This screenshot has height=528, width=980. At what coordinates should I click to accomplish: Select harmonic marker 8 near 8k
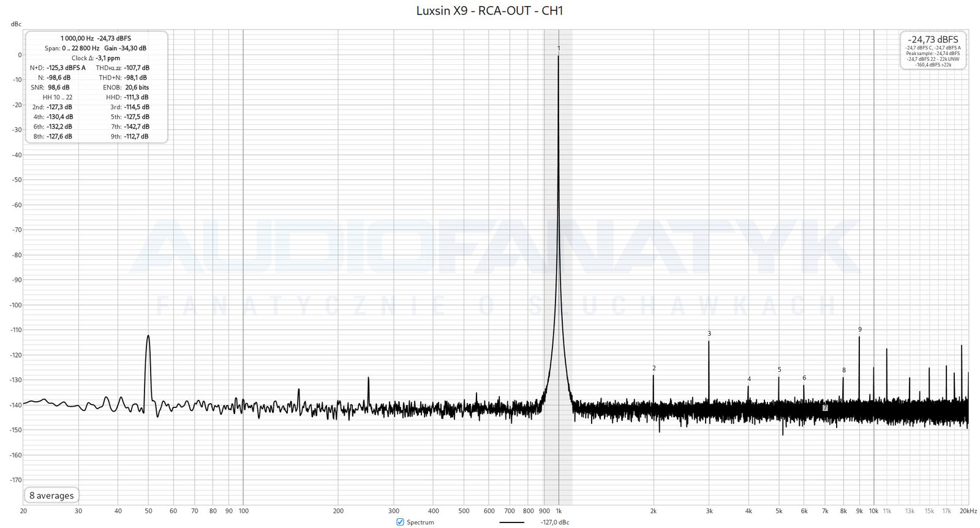843,370
